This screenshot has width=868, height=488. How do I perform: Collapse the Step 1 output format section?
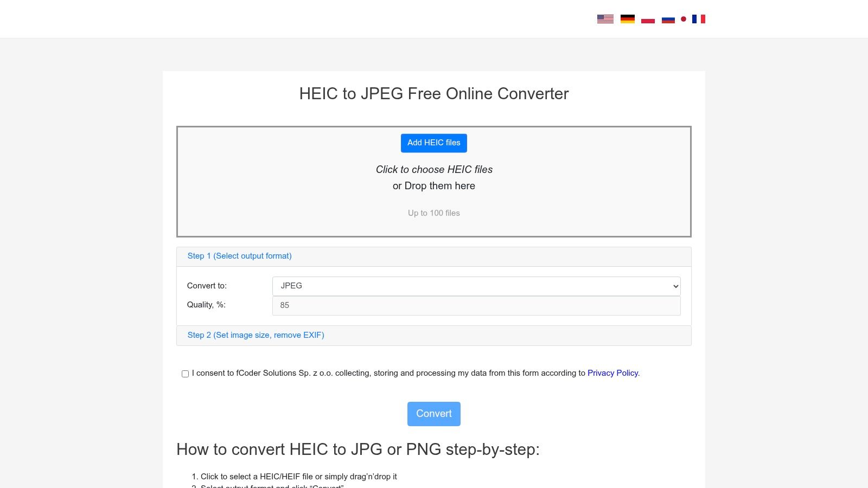(240, 256)
